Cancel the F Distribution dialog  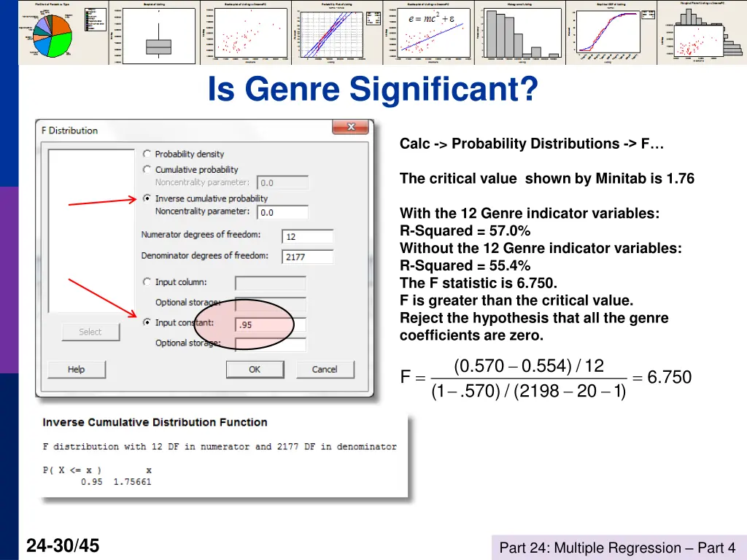(325, 370)
